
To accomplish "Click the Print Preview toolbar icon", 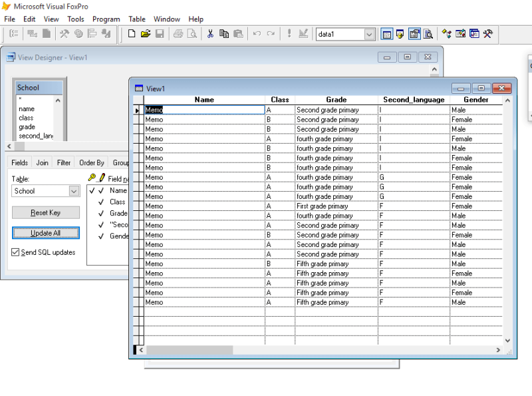I will tap(192, 34).
